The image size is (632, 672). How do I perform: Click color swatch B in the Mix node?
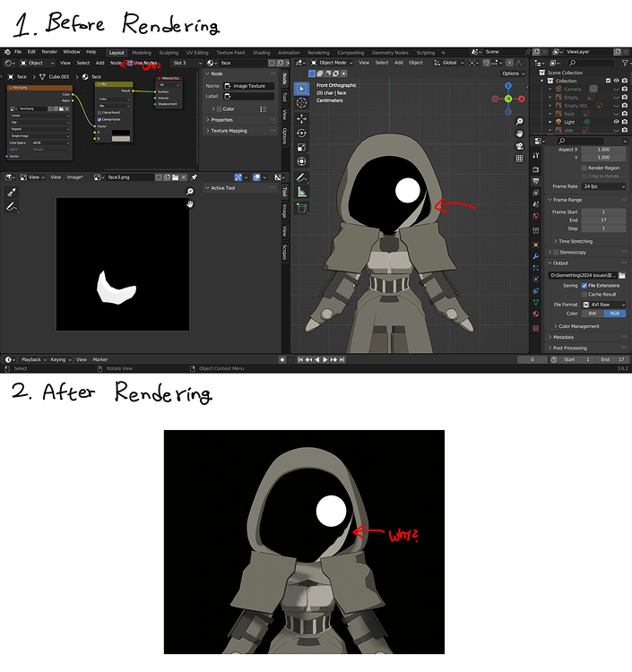coord(120,139)
